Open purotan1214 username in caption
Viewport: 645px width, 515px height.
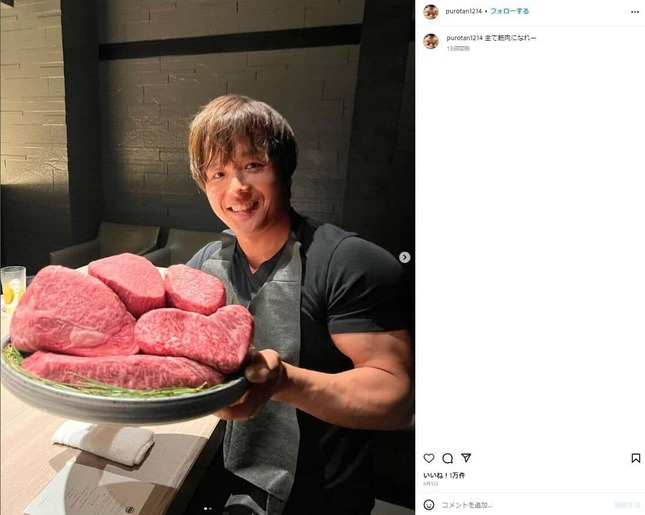click(464, 38)
